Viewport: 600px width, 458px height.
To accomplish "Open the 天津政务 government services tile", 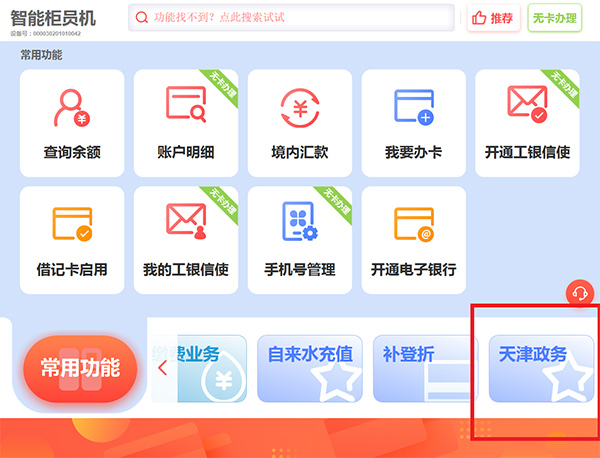I will tap(541, 368).
